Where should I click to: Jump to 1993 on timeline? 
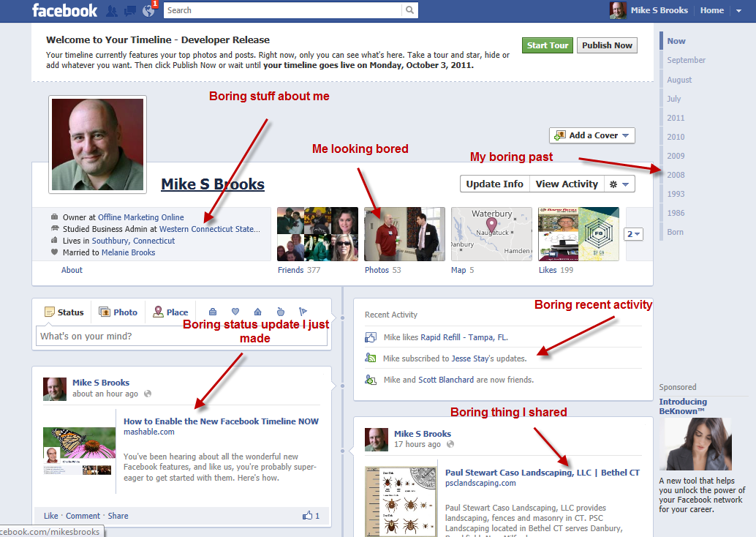(x=676, y=194)
